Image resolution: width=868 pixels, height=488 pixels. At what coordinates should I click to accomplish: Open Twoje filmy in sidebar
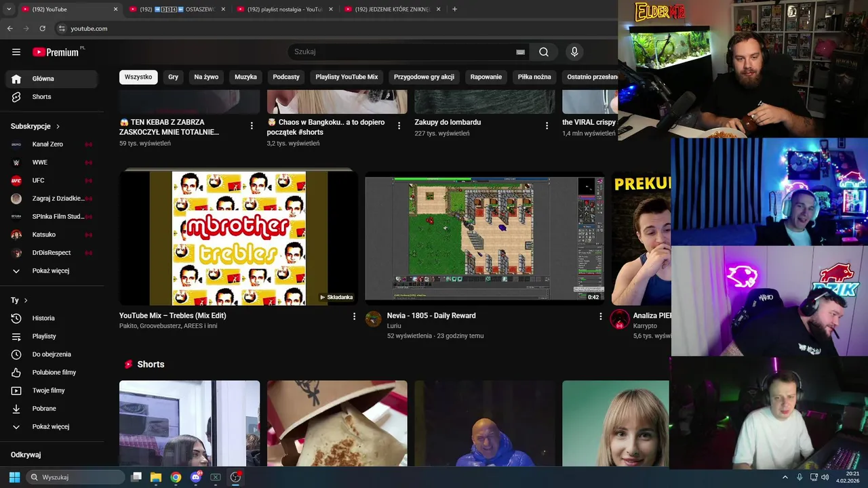click(52, 390)
